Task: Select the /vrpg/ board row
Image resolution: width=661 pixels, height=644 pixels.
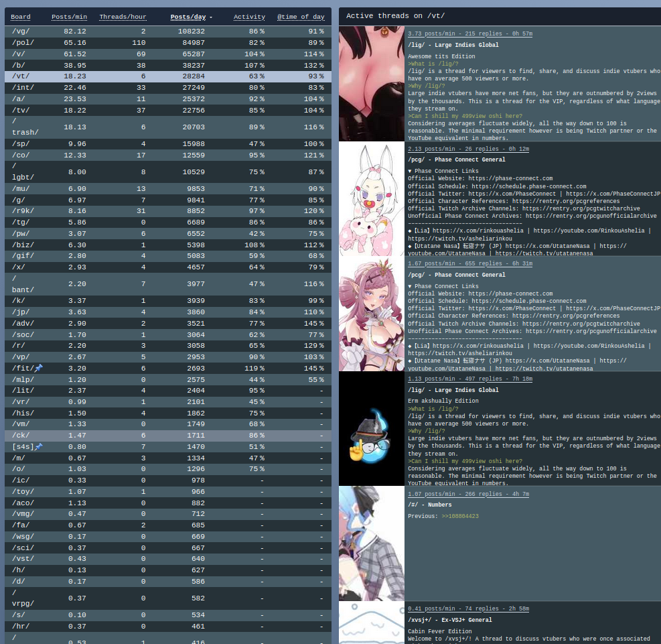Action: click(x=168, y=598)
